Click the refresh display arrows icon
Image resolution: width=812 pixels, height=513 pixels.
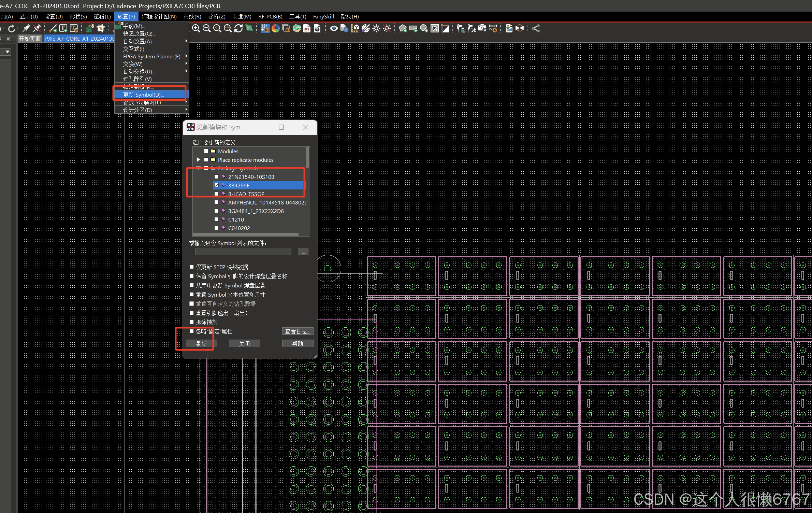238,29
